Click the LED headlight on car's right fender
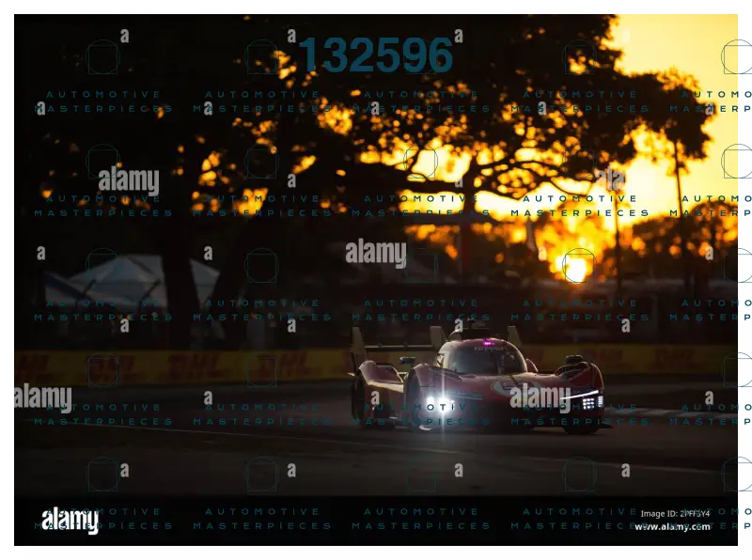The height and width of the screenshot is (560, 752). [585, 401]
